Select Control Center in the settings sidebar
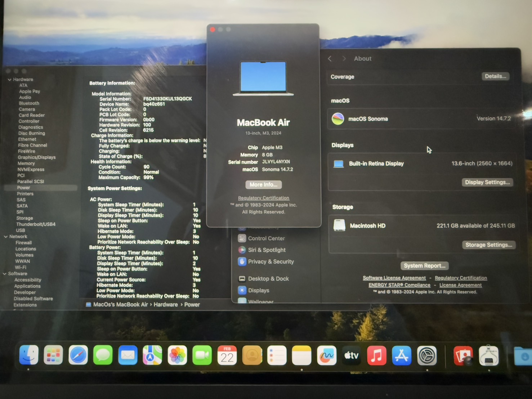The width and height of the screenshot is (532, 399). tap(241, 238)
